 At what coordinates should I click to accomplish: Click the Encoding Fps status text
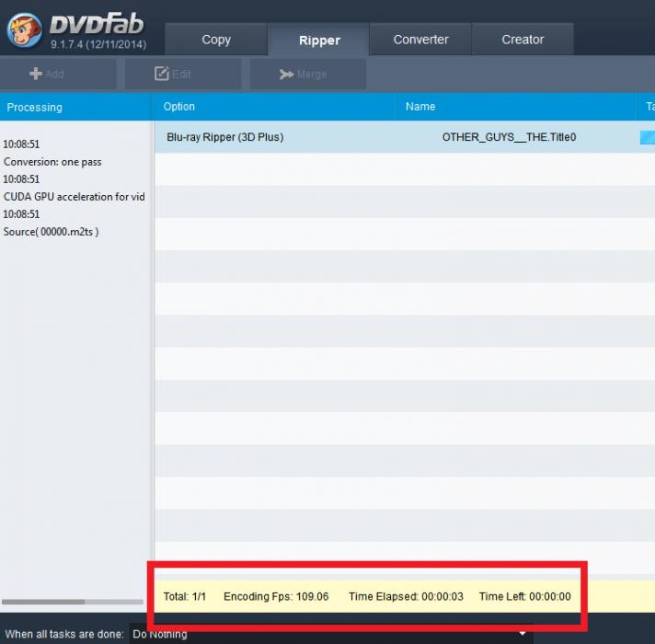pyautogui.click(x=276, y=596)
